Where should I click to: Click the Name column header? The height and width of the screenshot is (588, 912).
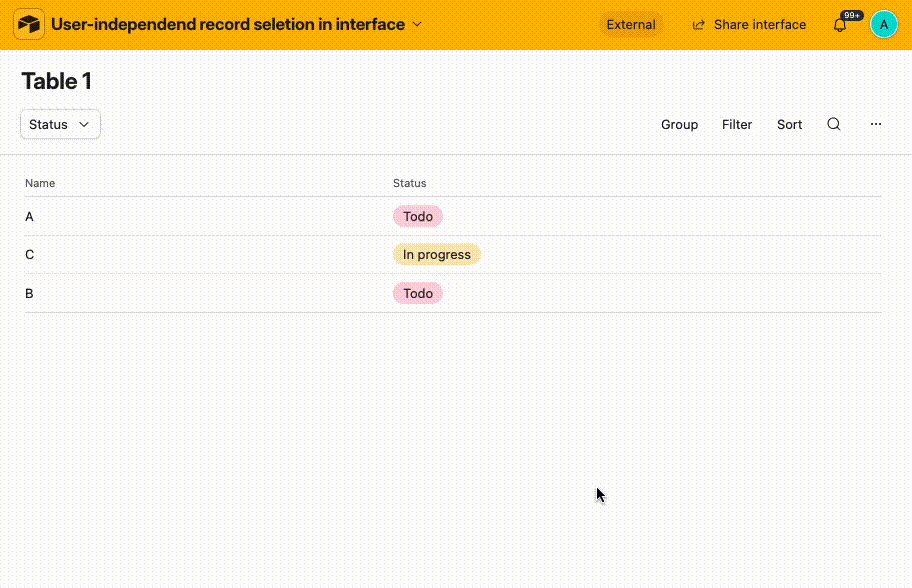coord(40,183)
